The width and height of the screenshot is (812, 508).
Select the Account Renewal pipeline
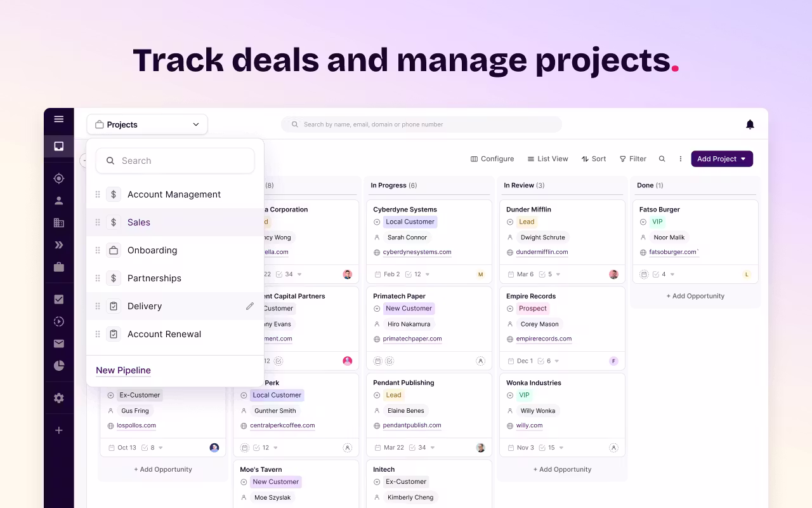175,334
